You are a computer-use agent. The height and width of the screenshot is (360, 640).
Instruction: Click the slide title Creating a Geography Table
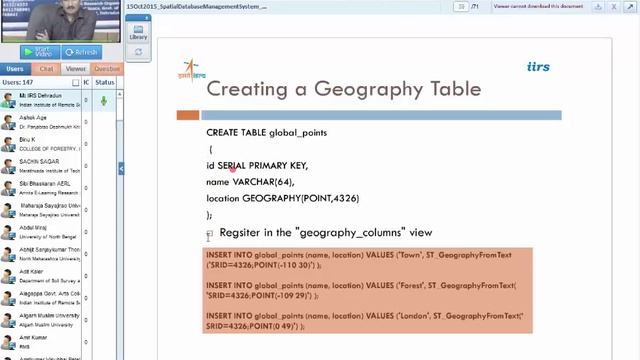tap(344, 89)
